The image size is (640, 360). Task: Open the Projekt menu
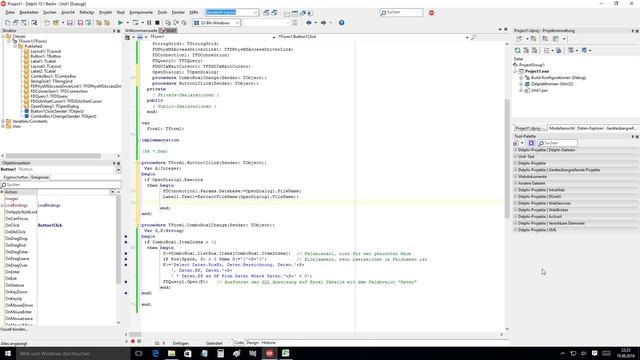(x=105, y=13)
